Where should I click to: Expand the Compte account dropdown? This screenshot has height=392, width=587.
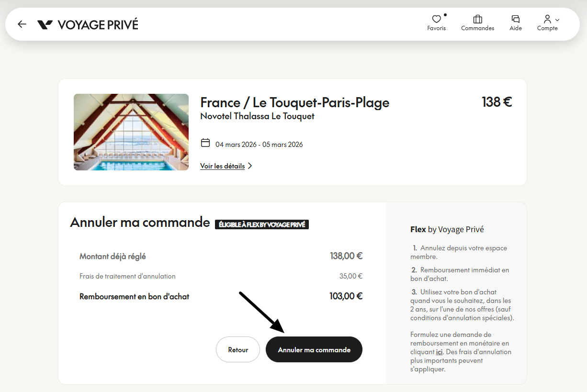(x=547, y=23)
